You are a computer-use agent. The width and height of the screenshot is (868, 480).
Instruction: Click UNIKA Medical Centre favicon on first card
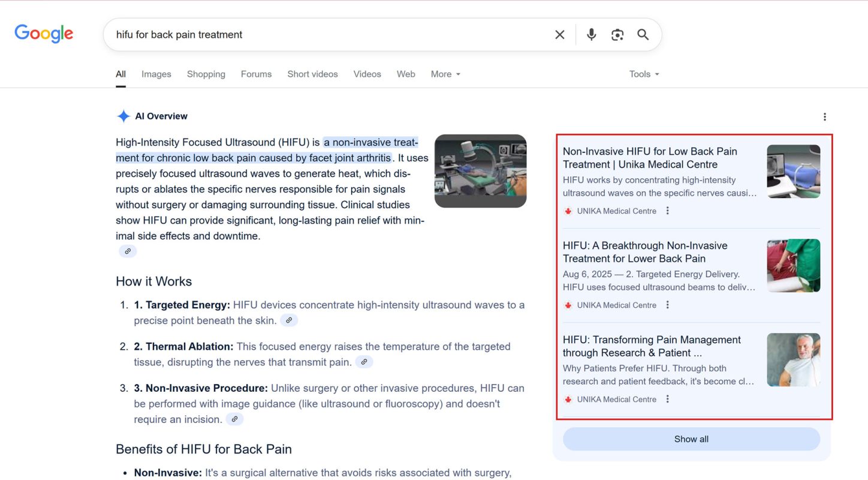pyautogui.click(x=567, y=211)
